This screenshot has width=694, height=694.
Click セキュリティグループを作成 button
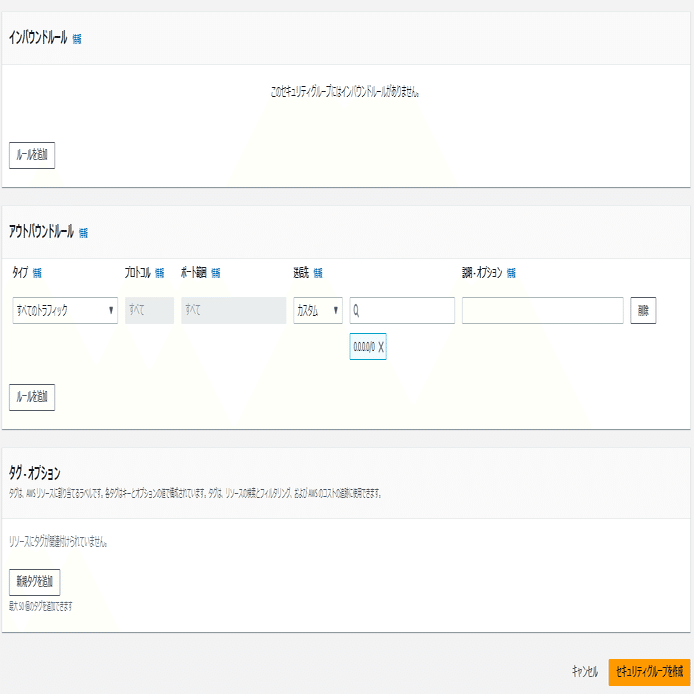[649, 672]
